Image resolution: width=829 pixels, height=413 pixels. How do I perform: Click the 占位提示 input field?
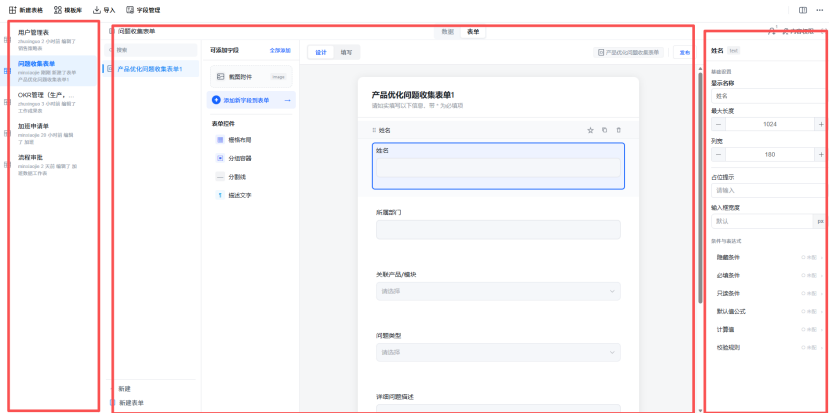tap(769, 190)
